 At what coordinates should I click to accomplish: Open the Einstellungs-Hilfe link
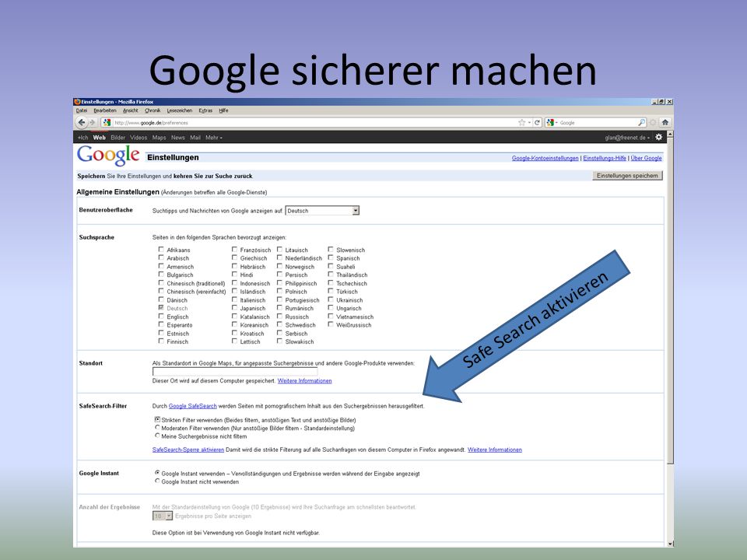[x=605, y=158]
